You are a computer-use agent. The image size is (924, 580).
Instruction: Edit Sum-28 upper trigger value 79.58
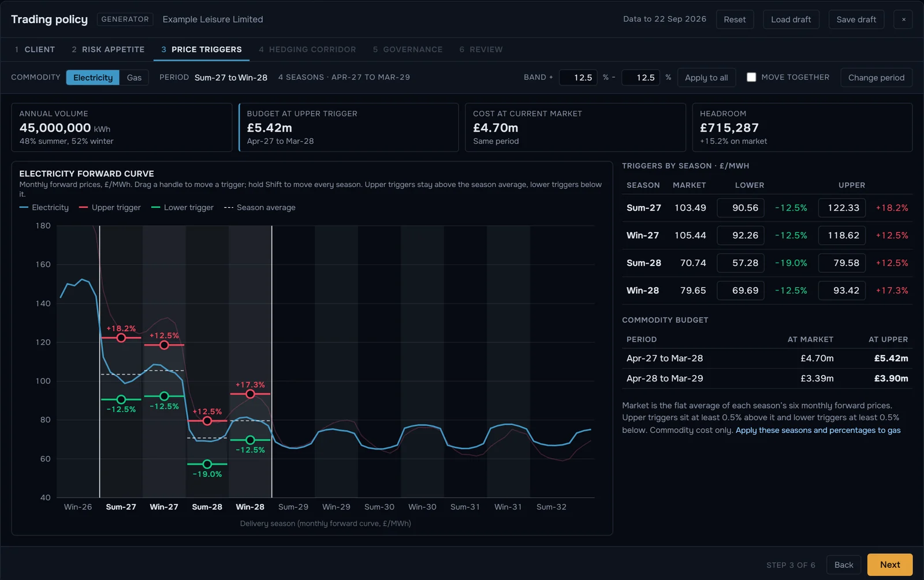[841, 263]
